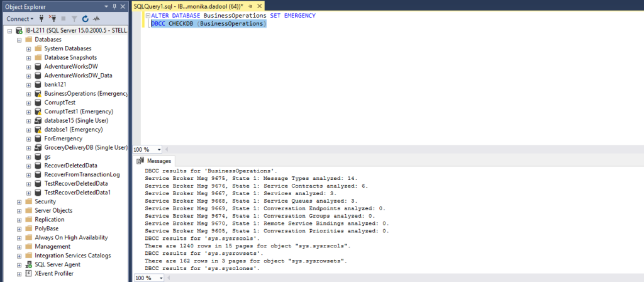Click the ALTER DATABASE query line

tap(233, 16)
